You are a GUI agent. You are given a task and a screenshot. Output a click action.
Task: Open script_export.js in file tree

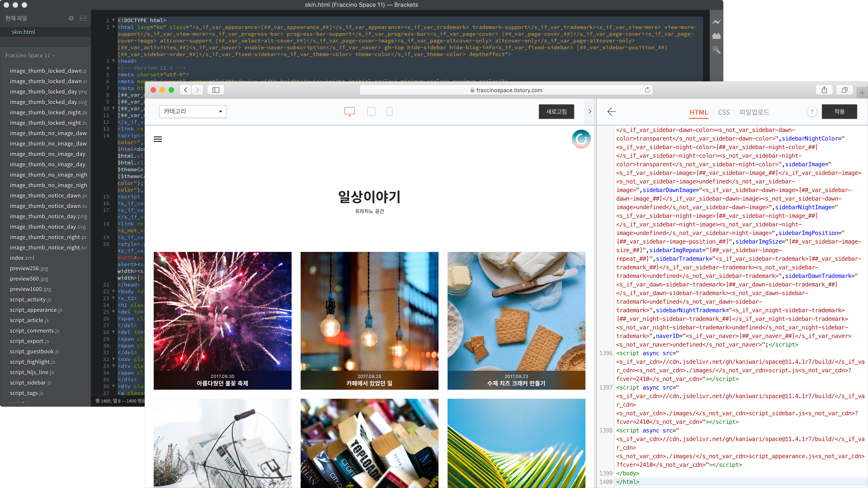pyautogui.click(x=29, y=341)
